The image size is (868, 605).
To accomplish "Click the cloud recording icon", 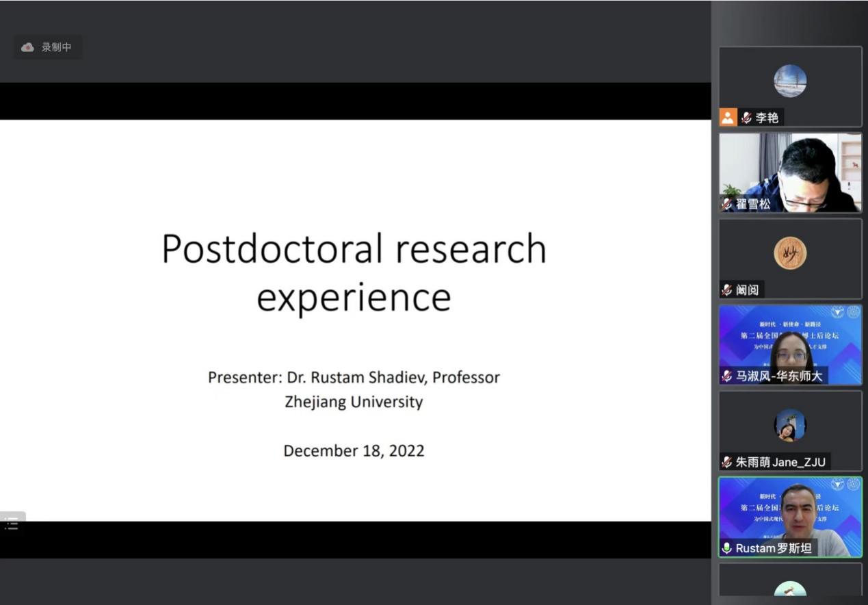I will coord(27,47).
